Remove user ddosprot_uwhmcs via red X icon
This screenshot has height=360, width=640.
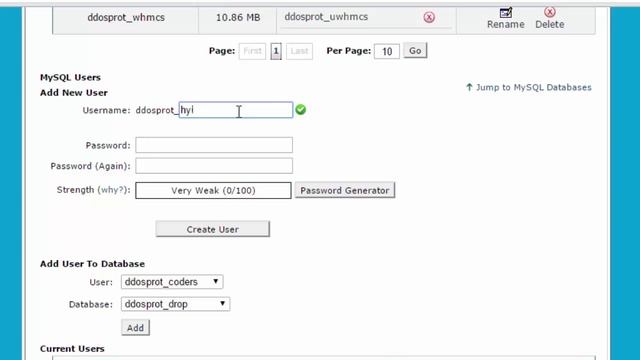pos(429,17)
